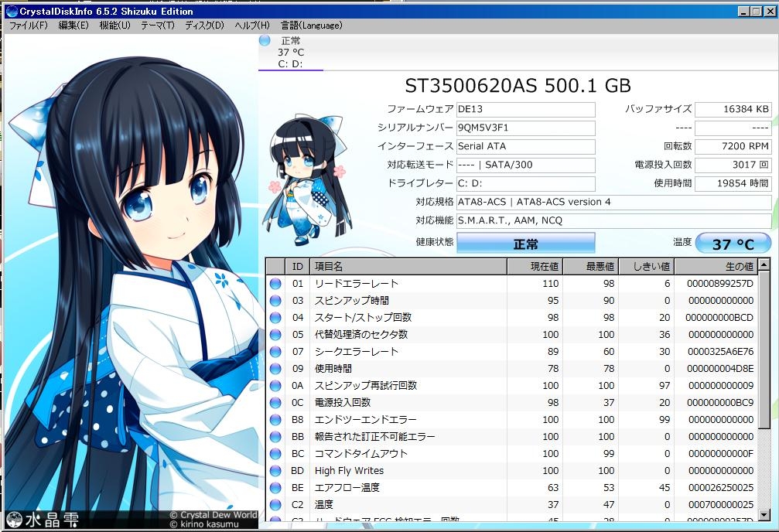779x532 pixels.
Task: Select the High Fly Writes attribute name
Action: pyautogui.click(x=349, y=470)
